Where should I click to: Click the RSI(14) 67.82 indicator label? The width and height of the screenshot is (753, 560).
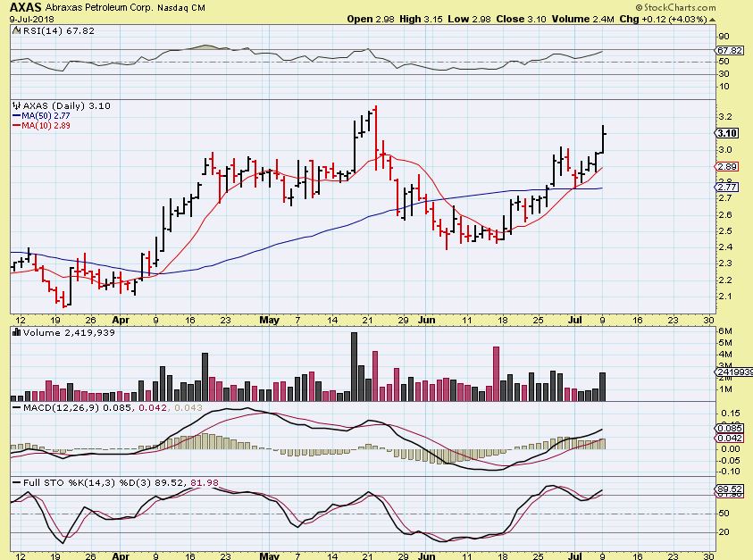(x=59, y=30)
